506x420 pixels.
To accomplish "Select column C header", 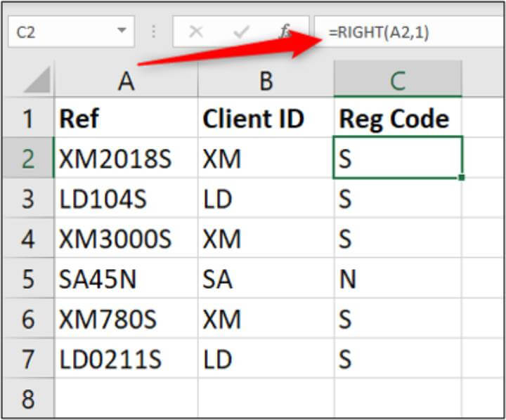I will point(398,81).
